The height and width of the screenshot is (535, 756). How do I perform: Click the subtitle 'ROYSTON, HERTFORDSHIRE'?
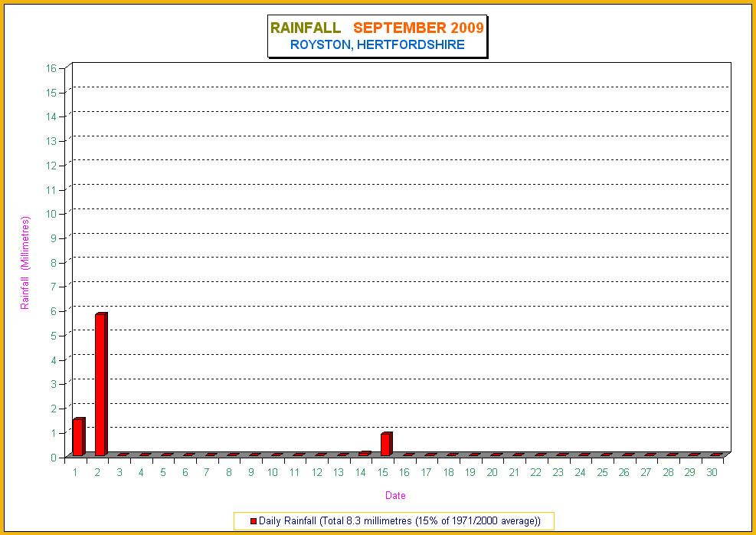point(377,45)
